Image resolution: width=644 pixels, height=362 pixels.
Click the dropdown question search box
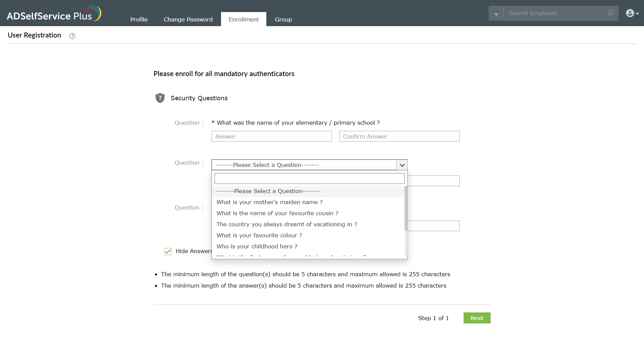pyautogui.click(x=309, y=179)
